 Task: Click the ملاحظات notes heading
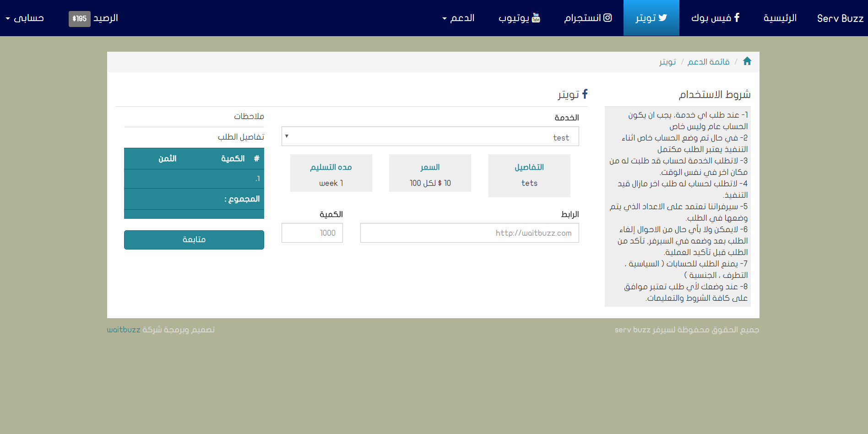click(249, 116)
